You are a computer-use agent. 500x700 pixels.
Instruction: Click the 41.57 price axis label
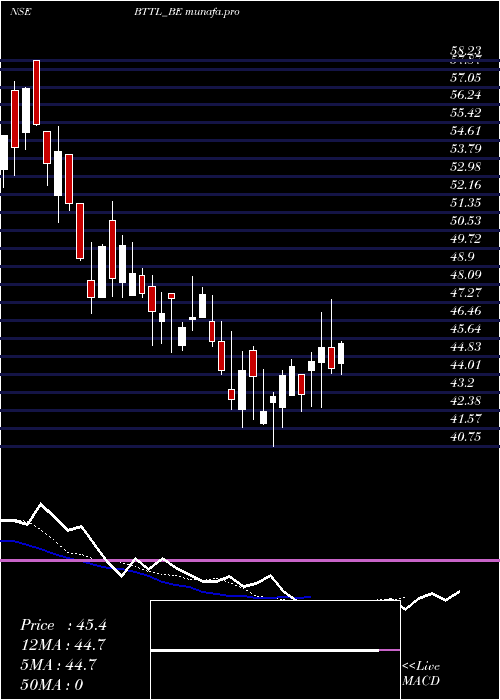(x=466, y=419)
